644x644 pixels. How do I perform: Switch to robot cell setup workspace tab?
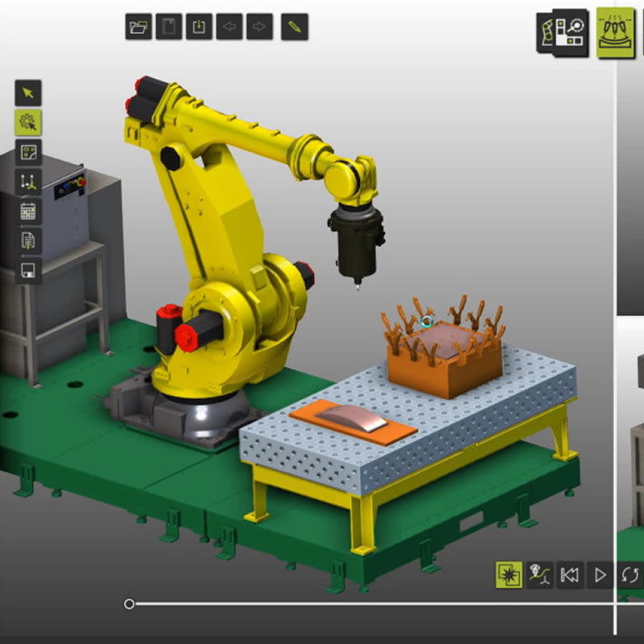click(x=563, y=33)
